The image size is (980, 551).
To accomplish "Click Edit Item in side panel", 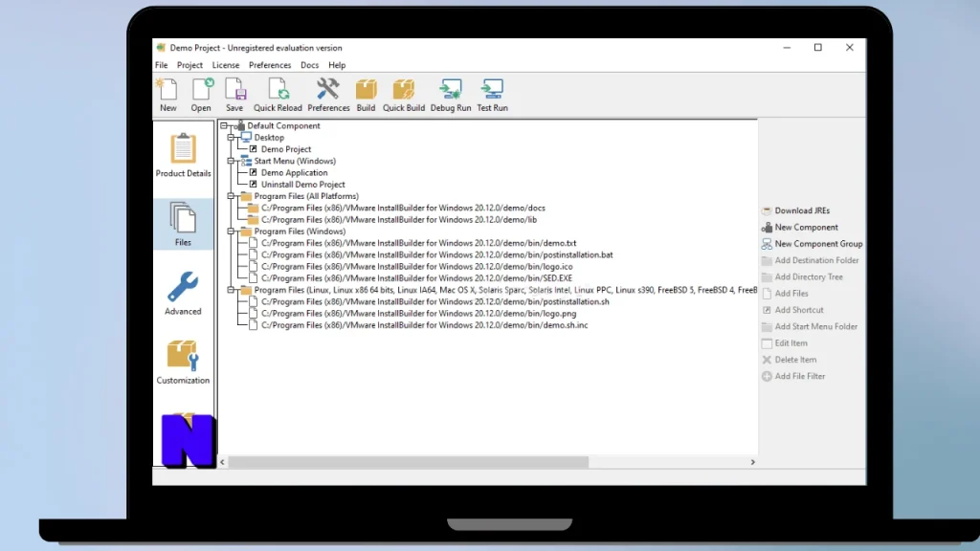I will [785, 343].
